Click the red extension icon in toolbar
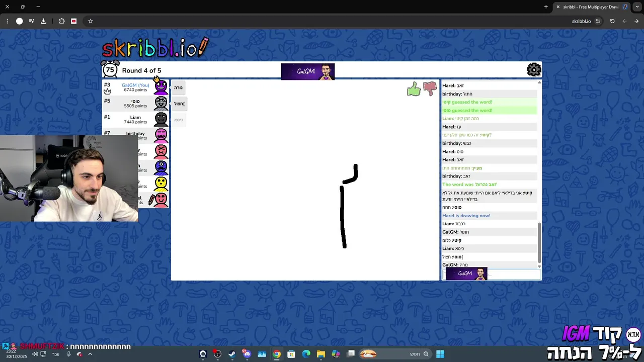The width and height of the screenshot is (644, 362). 74,21
